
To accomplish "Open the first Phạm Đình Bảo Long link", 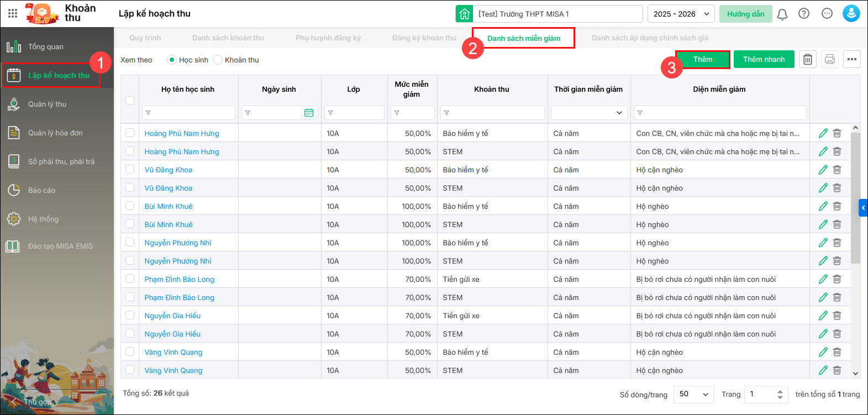I will click(179, 279).
